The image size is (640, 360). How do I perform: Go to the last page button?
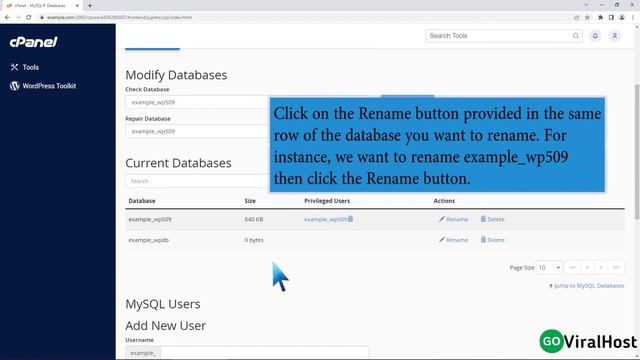616,267
